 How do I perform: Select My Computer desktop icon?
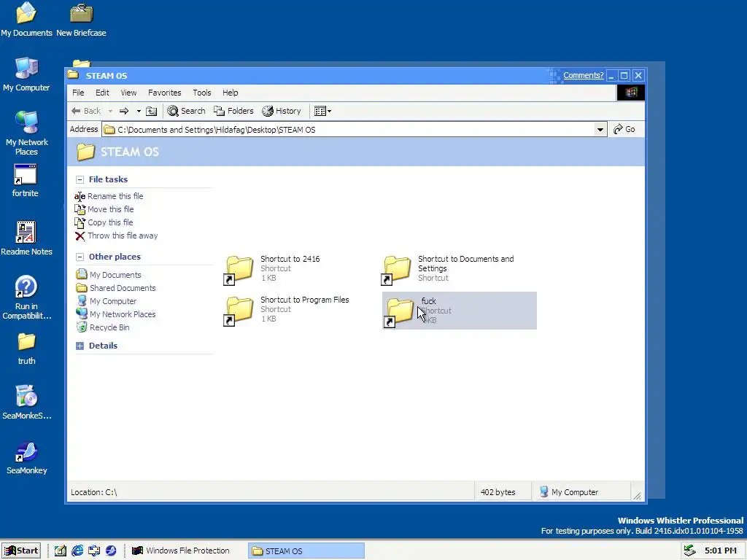26,74
